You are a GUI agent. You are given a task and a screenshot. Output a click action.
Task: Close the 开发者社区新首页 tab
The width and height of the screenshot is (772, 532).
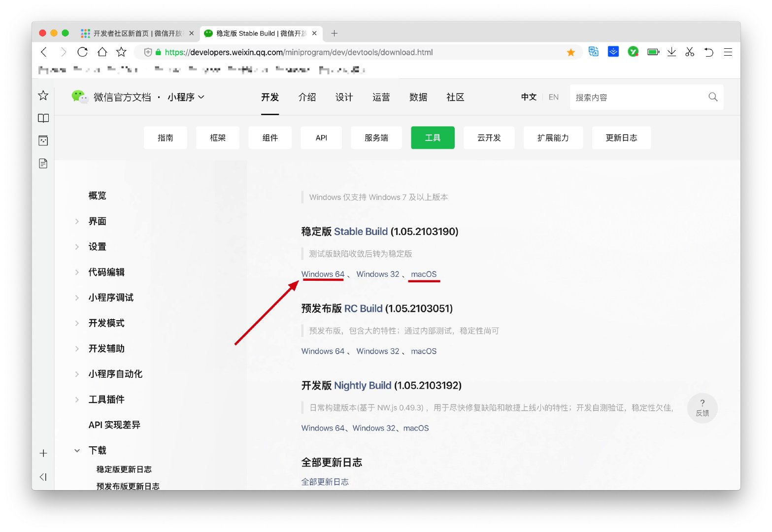(192, 33)
